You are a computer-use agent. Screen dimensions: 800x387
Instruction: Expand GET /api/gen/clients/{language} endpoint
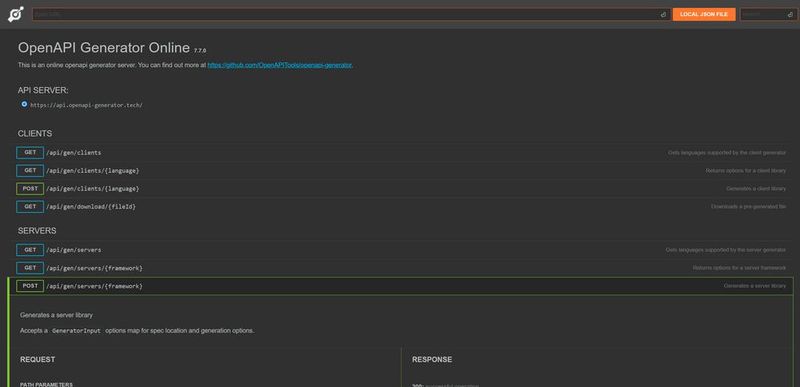pos(401,171)
